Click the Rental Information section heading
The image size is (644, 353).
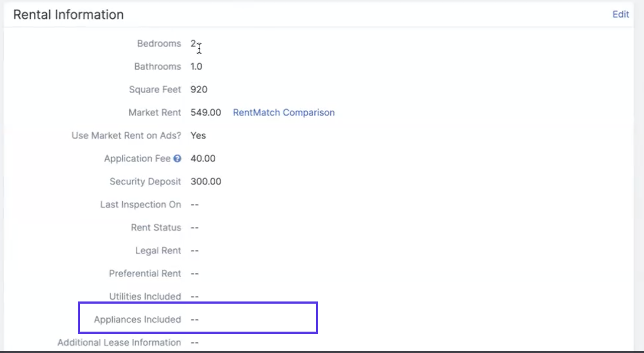pos(68,15)
